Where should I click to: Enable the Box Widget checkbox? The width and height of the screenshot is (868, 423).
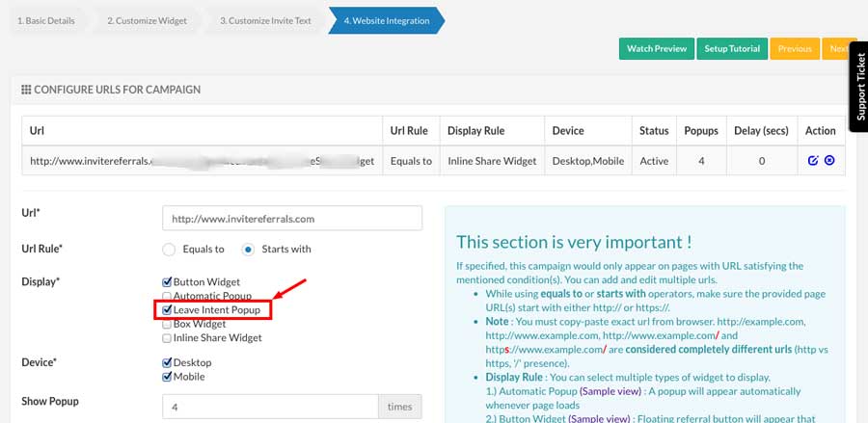[166, 324]
